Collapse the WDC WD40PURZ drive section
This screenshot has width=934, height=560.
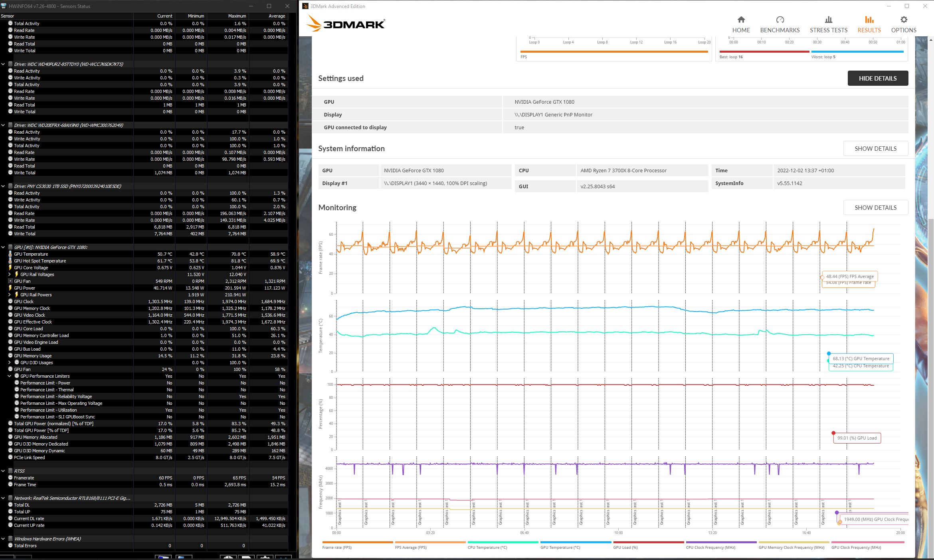pos(3,64)
